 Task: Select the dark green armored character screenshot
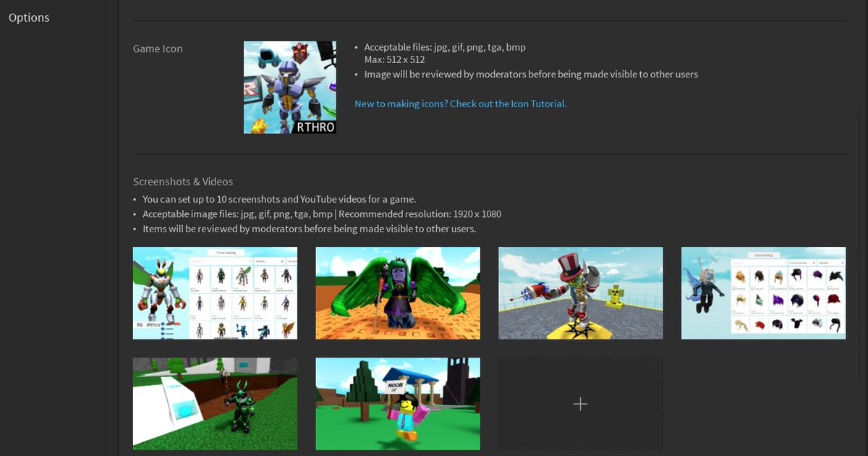(x=216, y=404)
